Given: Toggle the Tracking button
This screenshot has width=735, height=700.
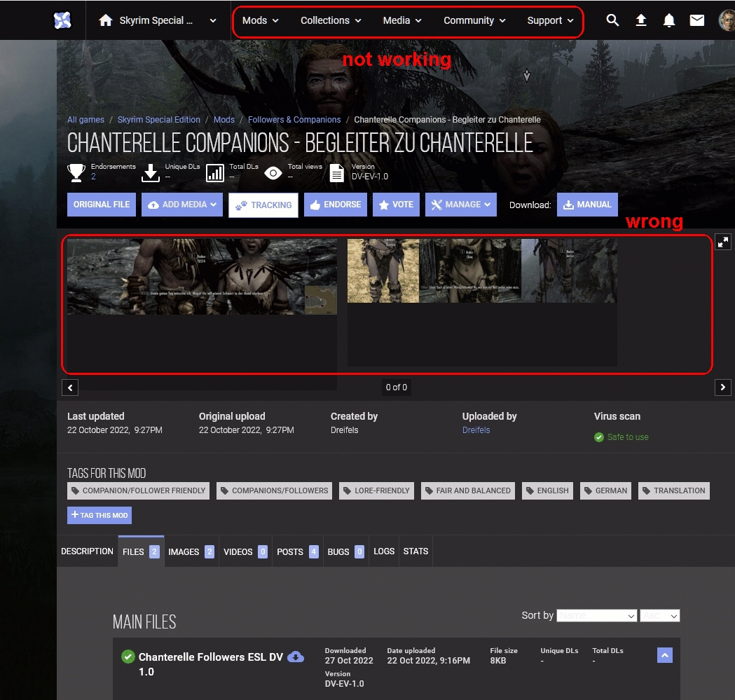Looking at the screenshot, I should tap(263, 205).
